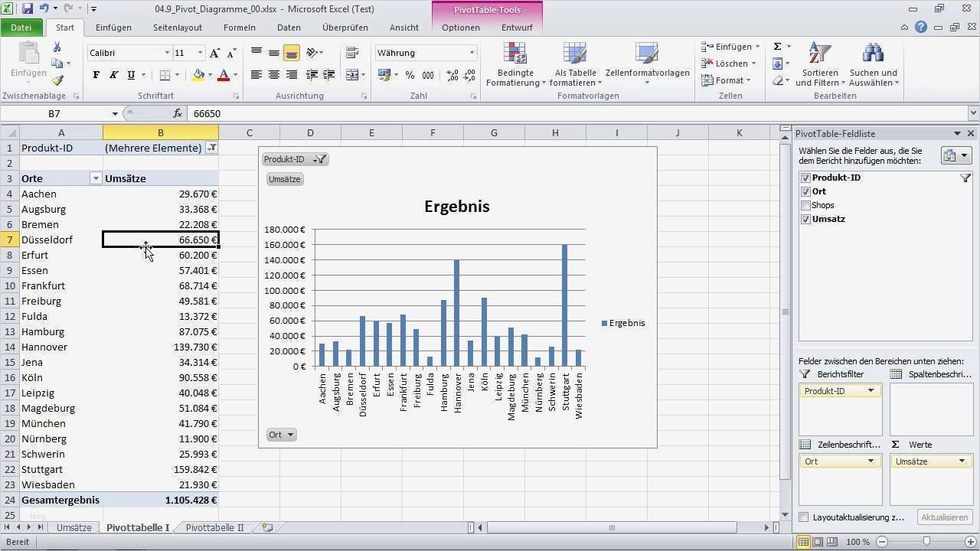The width and height of the screenshot is (980, 551).
Task: Click the fx insert function button
Action: (x=178, y=113)
